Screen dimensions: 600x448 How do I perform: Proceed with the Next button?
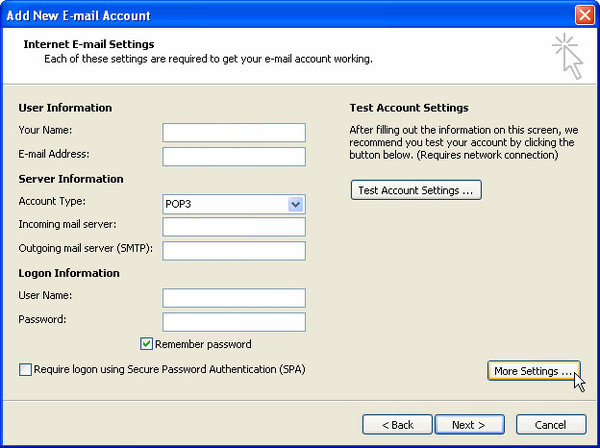[x=470, y=425]
